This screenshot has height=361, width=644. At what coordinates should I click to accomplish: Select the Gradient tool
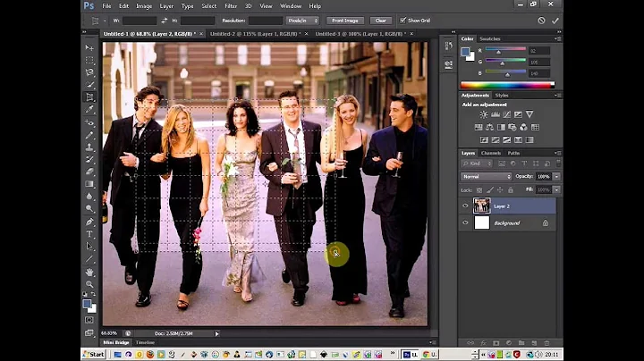click(x=89, y=184)
